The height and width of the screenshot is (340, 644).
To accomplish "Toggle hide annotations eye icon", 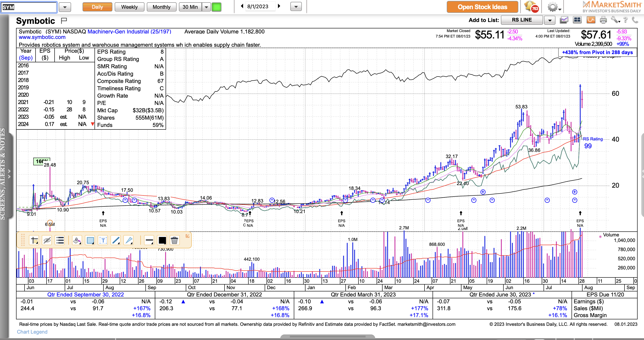I will pos(47,240).
